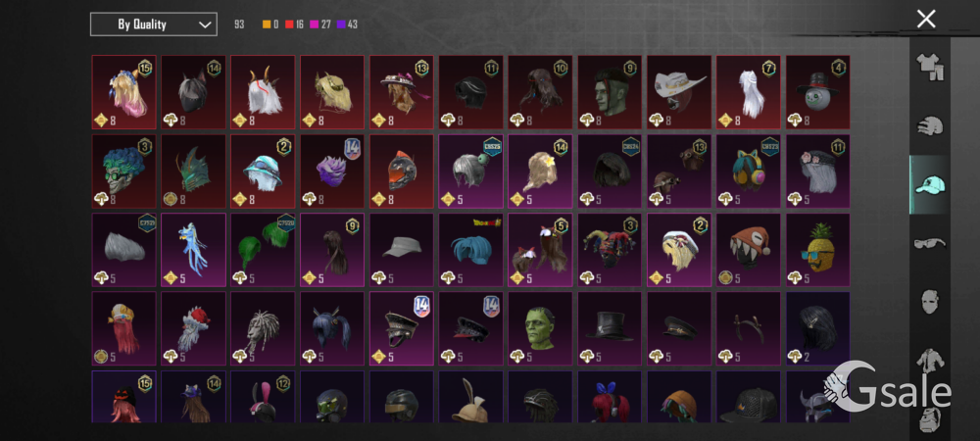Filter by the purple quality swatch showing 43
The image size is (980, 441).
pos(341,24)
